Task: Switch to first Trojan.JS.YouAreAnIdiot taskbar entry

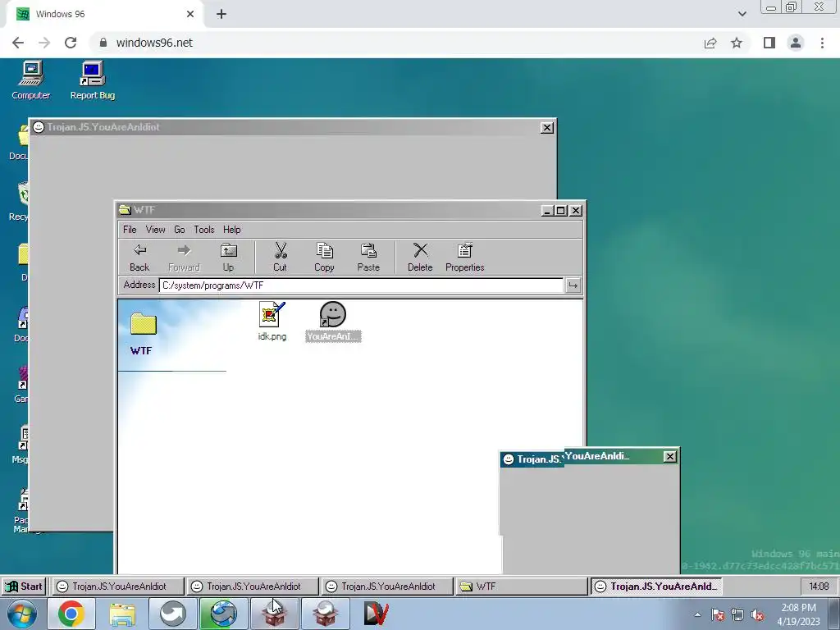Action: coord(117,586)
